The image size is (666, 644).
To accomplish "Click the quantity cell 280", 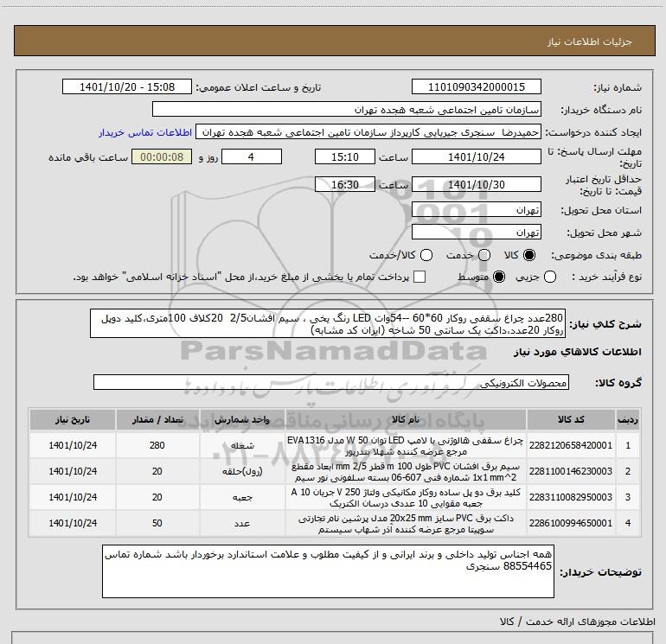I will [x=157, y=445].
